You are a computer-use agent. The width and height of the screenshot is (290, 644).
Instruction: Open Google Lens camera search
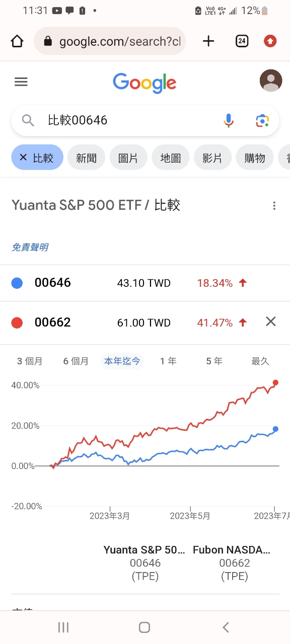pyautogui.click(x=262, y=120)
